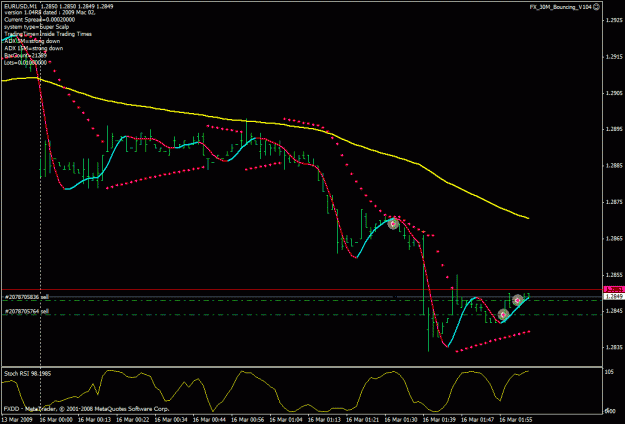
Task: Click the 1.2925 price scale value
Action: pos(613,20)
